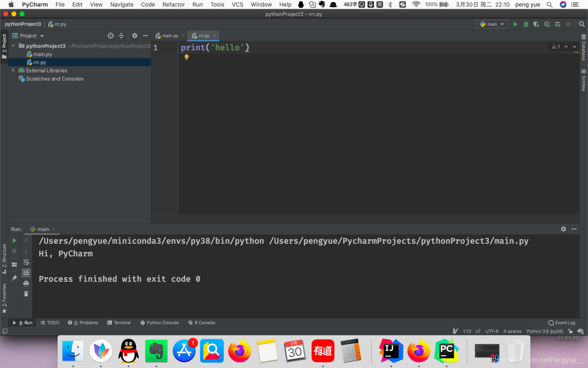588x368 pixels.
Task: Toggle pin tab in Run panel
Action: click(x=14, y=278)
